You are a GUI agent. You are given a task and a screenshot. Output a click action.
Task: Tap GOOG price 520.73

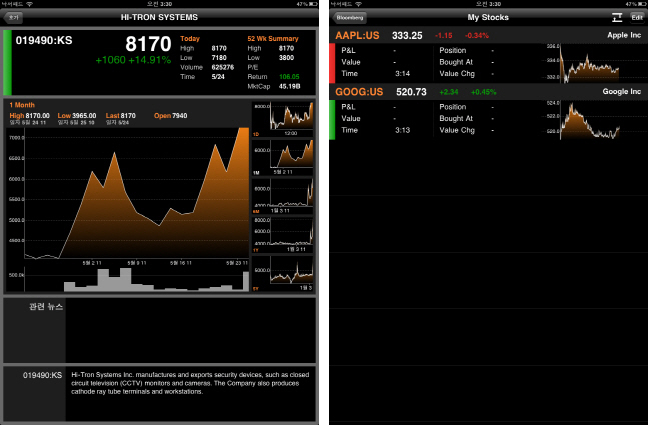pos(411,92)
